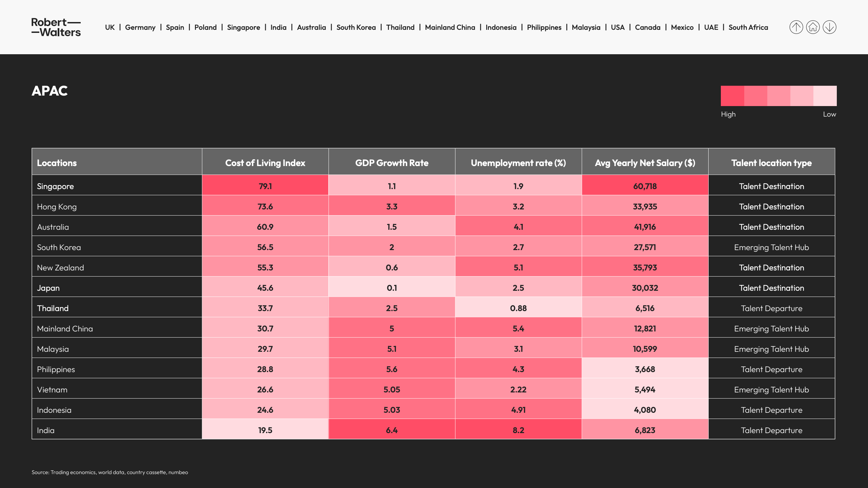Open the Mexico navigation link
The height and width of the screenshot is (488, 868).
coord(682,27)
